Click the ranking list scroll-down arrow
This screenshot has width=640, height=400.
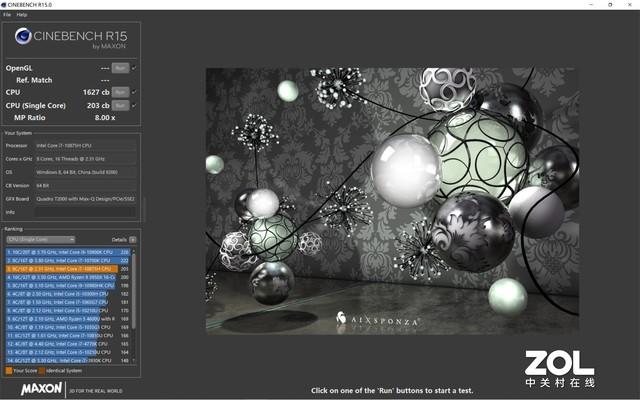click(133, 361)
